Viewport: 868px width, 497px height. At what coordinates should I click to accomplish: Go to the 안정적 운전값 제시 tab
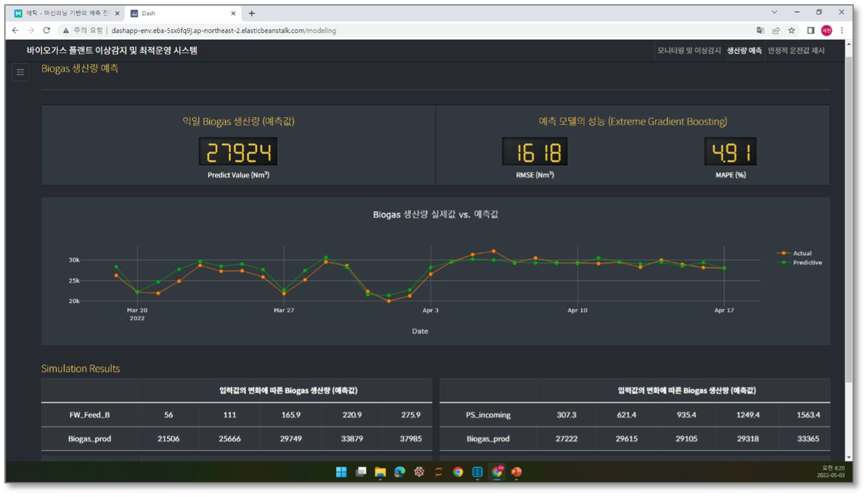(x=796, y=50)
